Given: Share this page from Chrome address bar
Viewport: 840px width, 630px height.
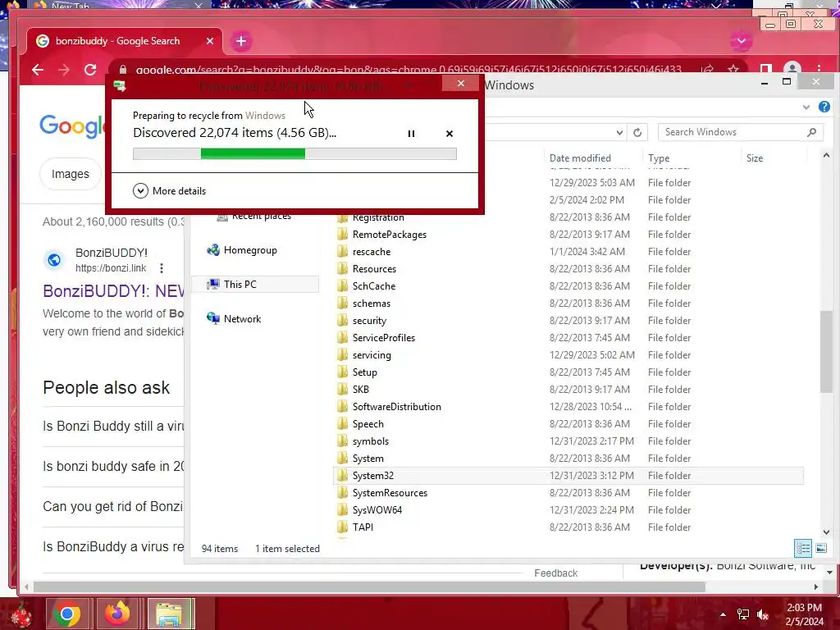Looking at the screenshot, I should point(707,70).
